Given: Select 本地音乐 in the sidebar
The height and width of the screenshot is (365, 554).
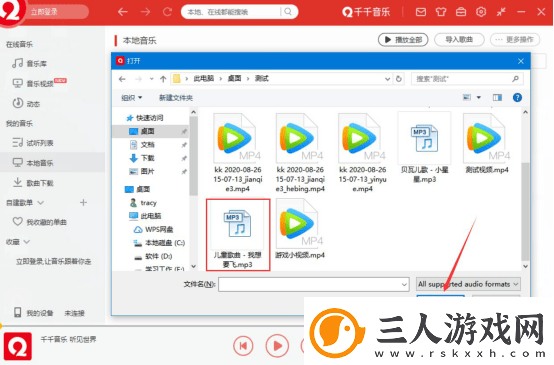Looking at the screenshot, I should tap(52, 163).
